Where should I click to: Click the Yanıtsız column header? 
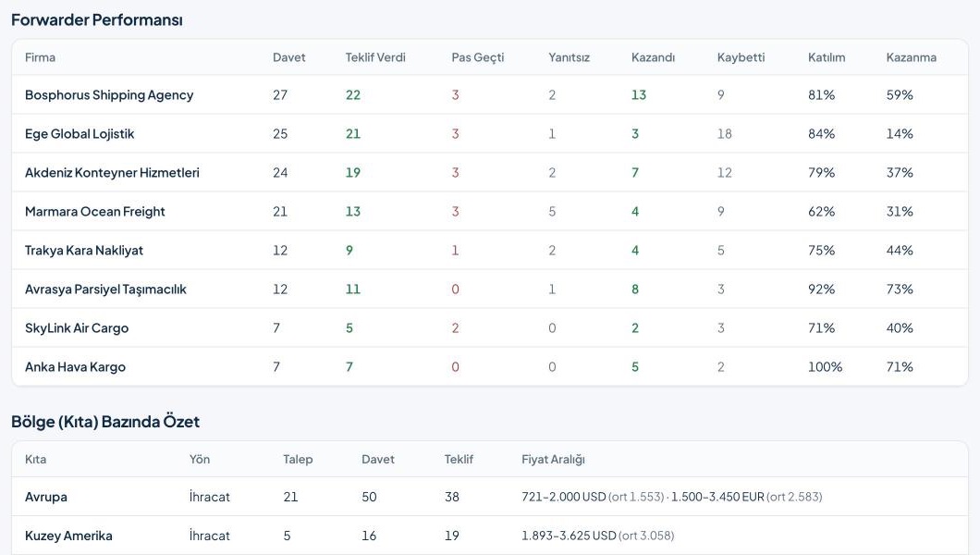(569, 57)
